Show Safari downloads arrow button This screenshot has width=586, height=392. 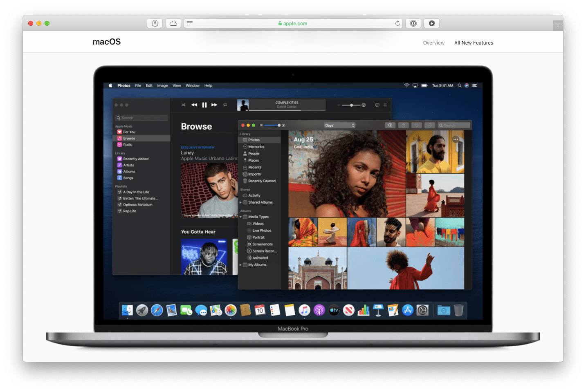coord(432,23)
